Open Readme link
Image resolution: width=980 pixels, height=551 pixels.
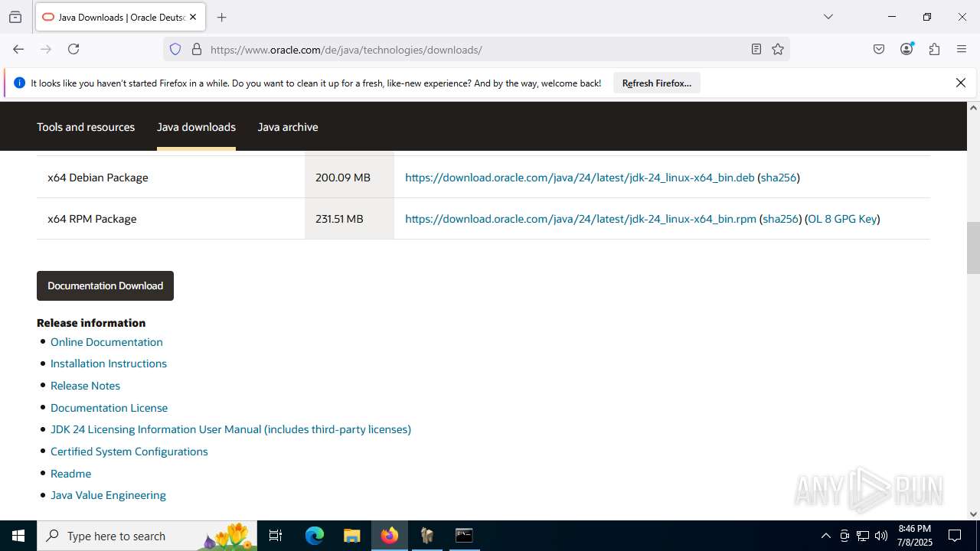click(70, 474)
